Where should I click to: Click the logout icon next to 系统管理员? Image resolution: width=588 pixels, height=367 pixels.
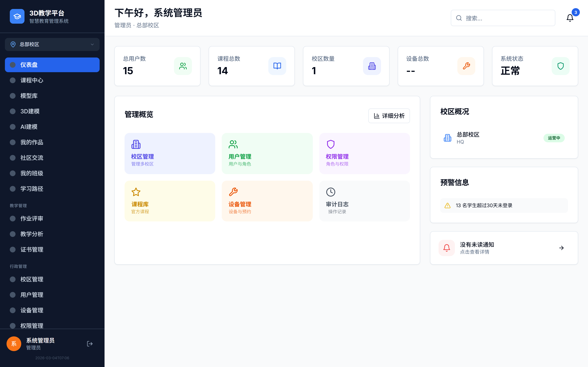click(90, 344)
